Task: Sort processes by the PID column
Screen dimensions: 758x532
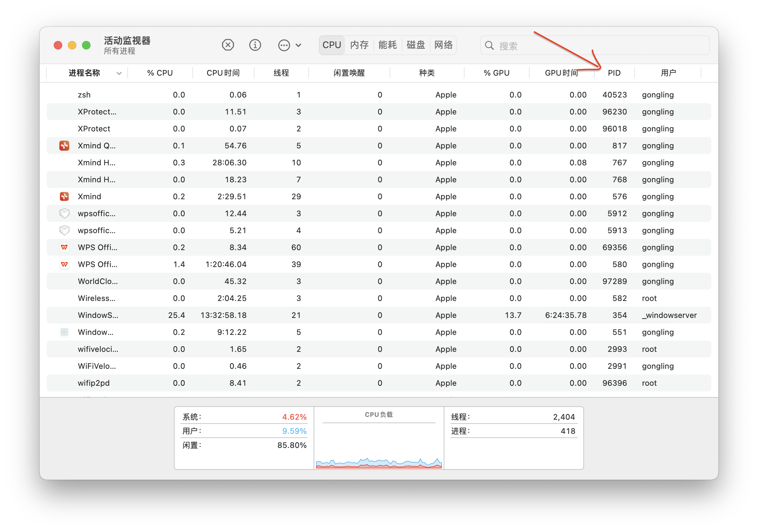Action: click(614, 73)
